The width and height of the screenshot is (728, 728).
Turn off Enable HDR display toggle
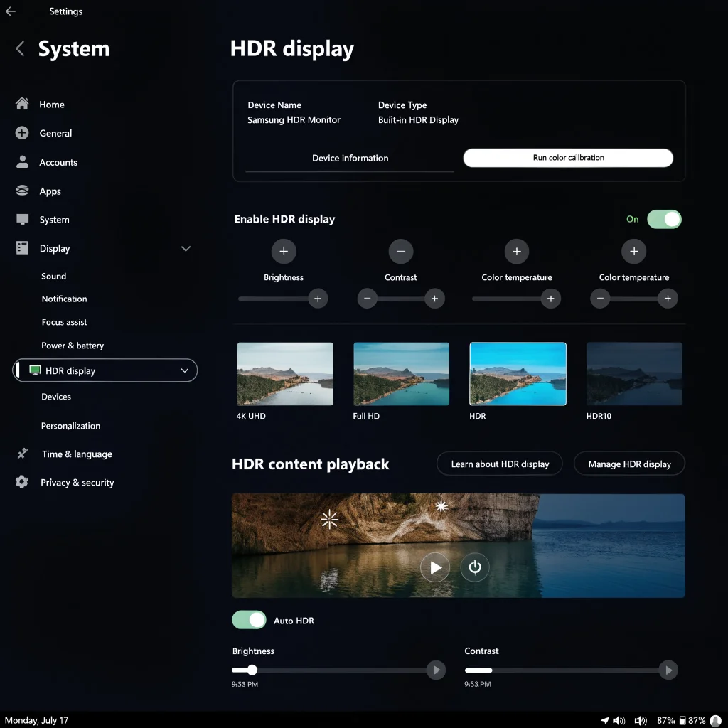[x=665, y=219]
